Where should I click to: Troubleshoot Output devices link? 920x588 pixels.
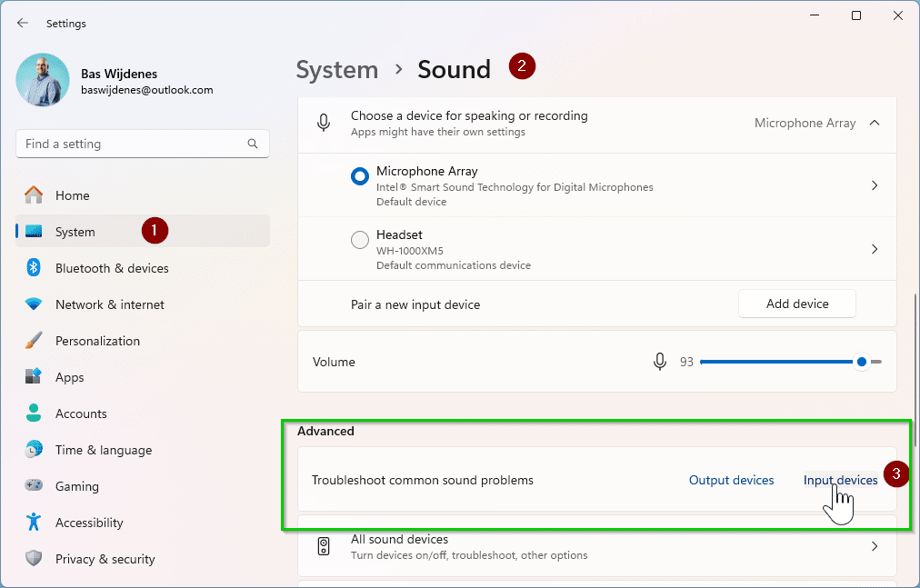pos(731,480)
